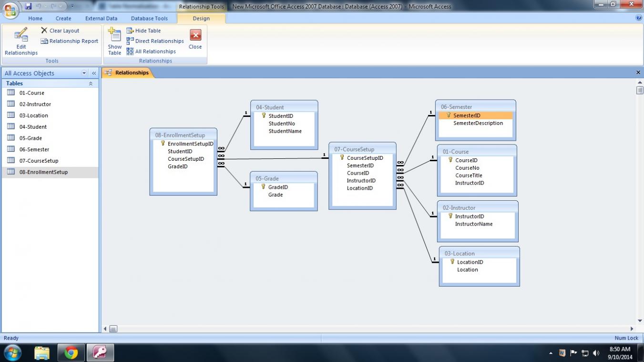This screenshot has height=362, width=644.
Task: Open the Office Button menu
Action: (10, 10)
